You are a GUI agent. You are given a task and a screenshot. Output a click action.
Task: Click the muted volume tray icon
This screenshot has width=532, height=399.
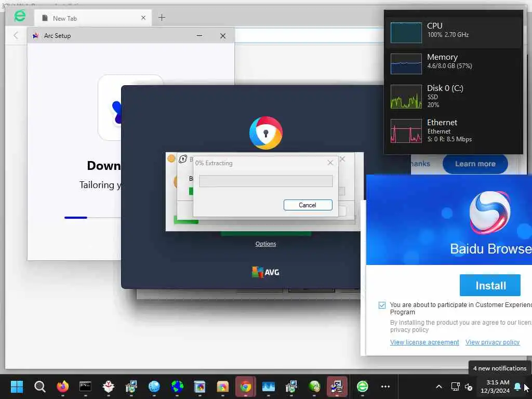pyautogui.click(x=469, y=387)
